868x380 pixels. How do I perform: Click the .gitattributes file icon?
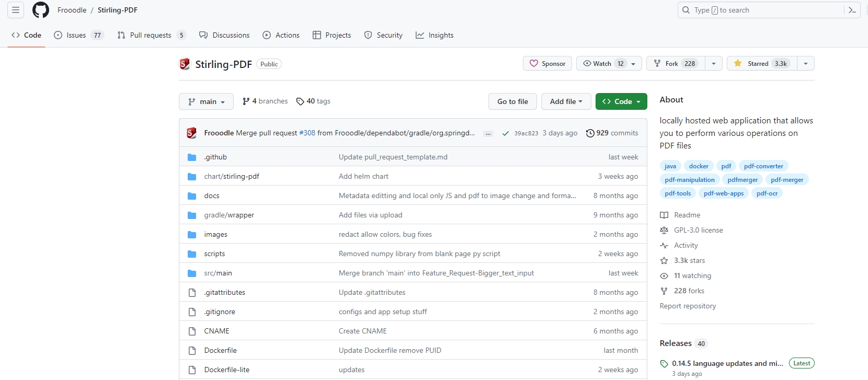pos(192,293)
